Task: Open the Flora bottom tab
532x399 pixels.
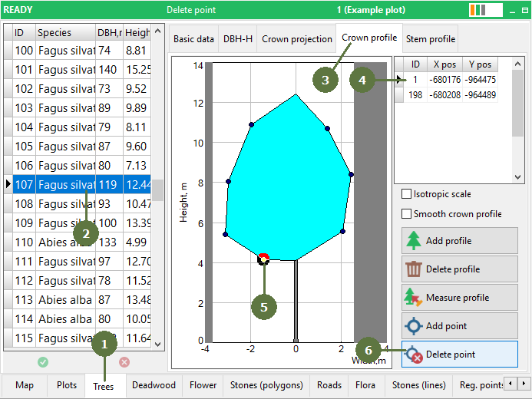Action: [365, 385]
